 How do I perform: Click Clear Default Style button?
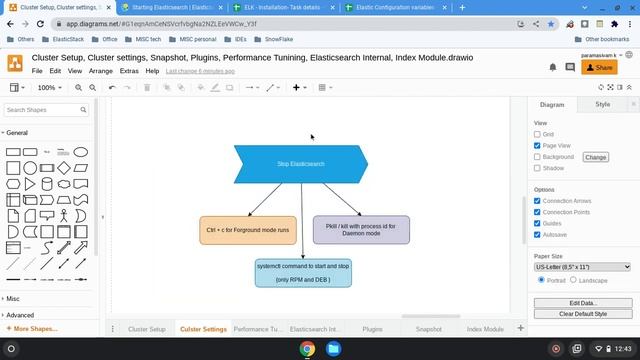tap(583, 314)
